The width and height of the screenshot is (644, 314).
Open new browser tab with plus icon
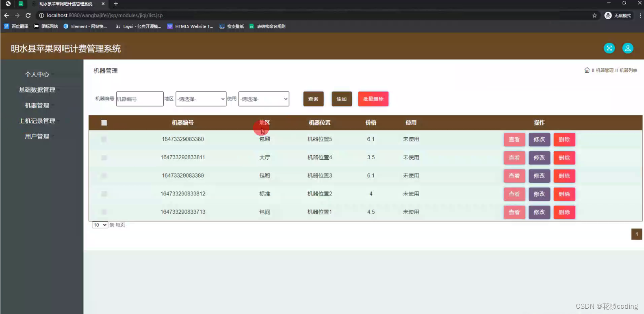[116, 4]
